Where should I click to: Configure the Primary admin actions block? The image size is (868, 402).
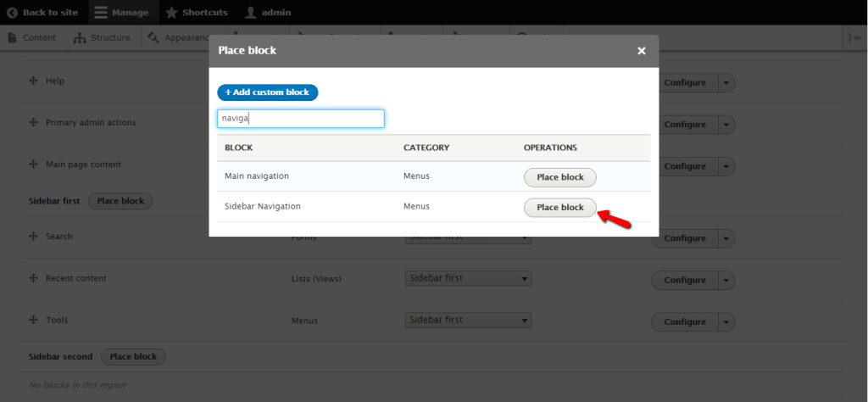[685, 125]
